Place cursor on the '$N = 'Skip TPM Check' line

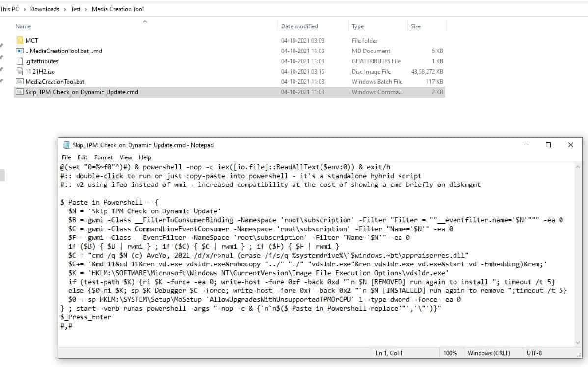click(144, 211)
